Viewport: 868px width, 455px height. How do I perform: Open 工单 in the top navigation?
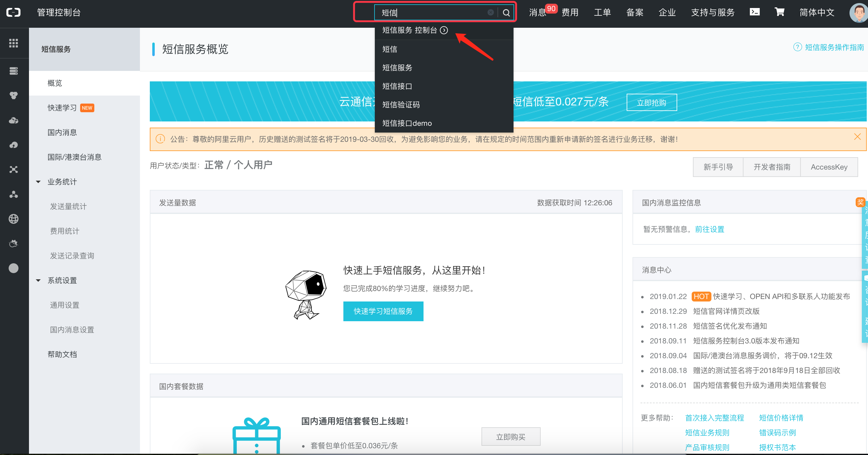click(603, 12)
